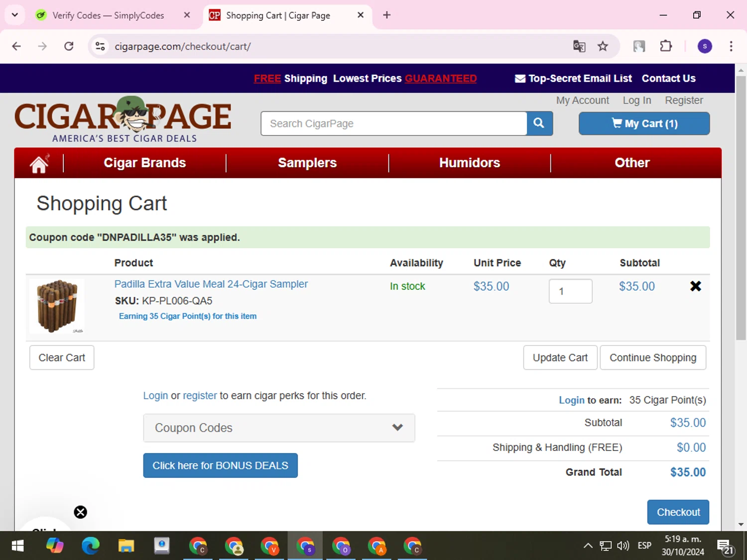Click the Lowest Prices GUARANTEED link
The height and width of the screenshot is (560, 747).
pos(405,78)
